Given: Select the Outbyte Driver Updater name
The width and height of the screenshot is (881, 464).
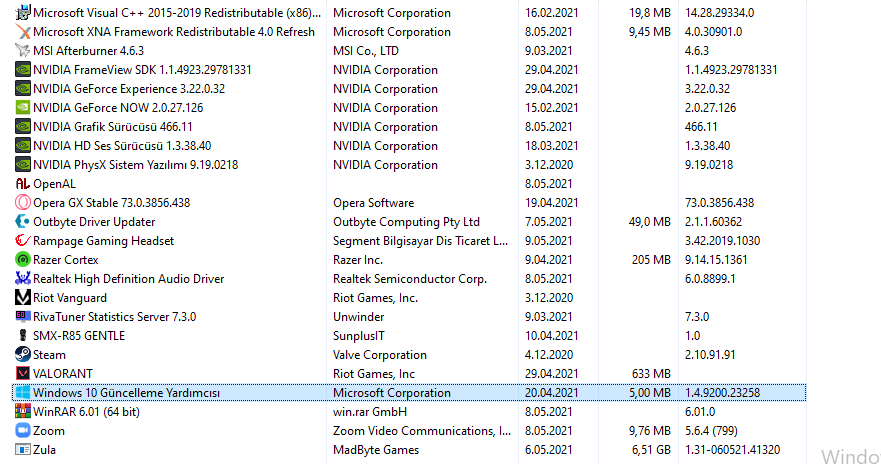Looking at the screenshot, I should (94, 221).
